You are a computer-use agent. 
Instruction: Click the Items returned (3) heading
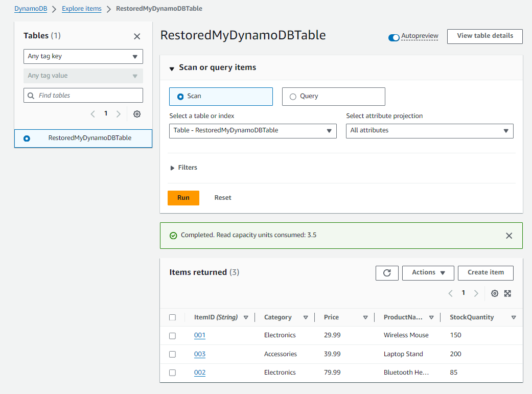pos(204,272)
